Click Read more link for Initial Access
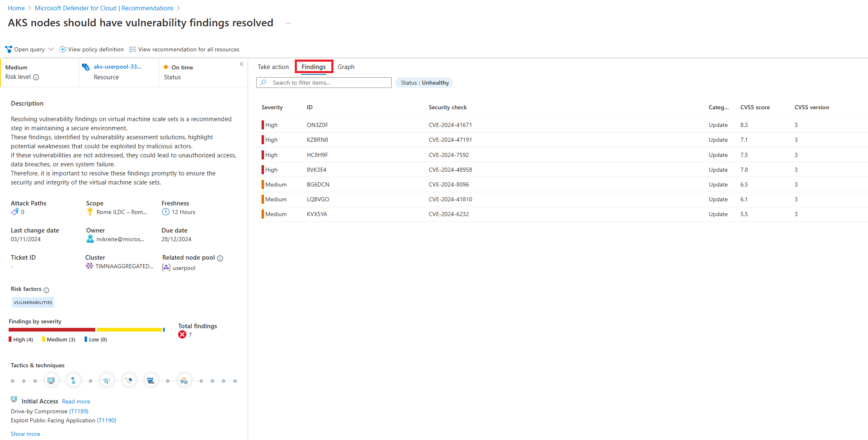The height and width of the screenshot is (440, 868). pyautogui.click(x=76, y=401)
